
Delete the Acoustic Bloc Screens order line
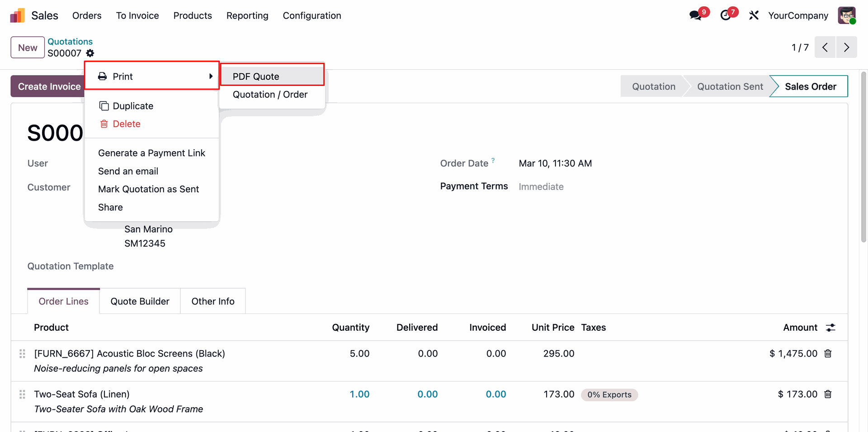click(x=828, y=354)
